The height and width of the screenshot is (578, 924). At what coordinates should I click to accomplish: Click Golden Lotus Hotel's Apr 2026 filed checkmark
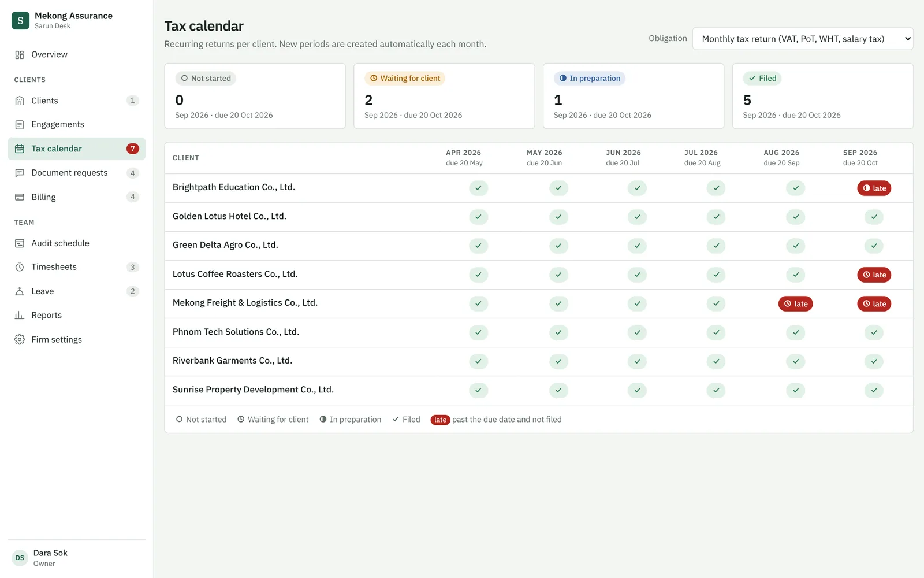(x=478, y=217)
